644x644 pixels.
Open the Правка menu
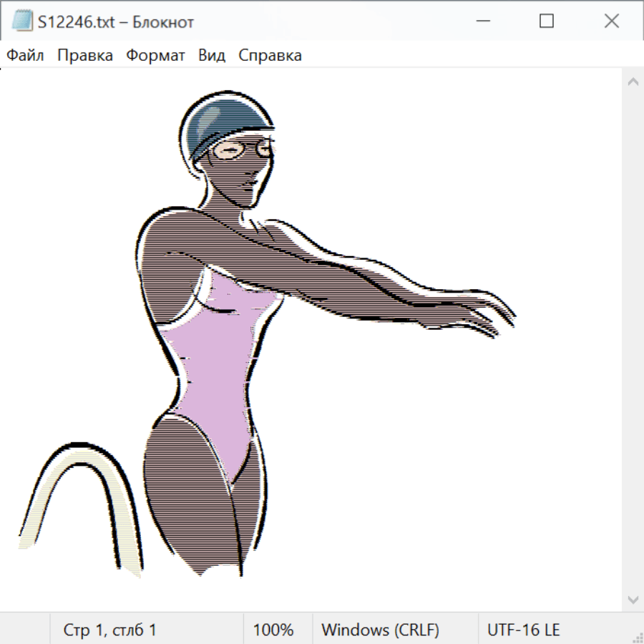(x=85, y=56)
